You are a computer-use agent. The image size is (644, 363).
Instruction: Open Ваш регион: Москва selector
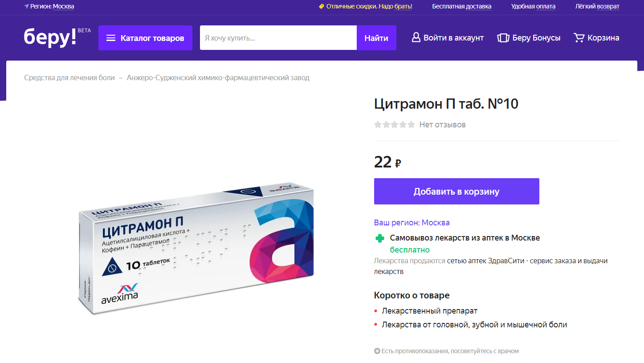coord(412,223)
